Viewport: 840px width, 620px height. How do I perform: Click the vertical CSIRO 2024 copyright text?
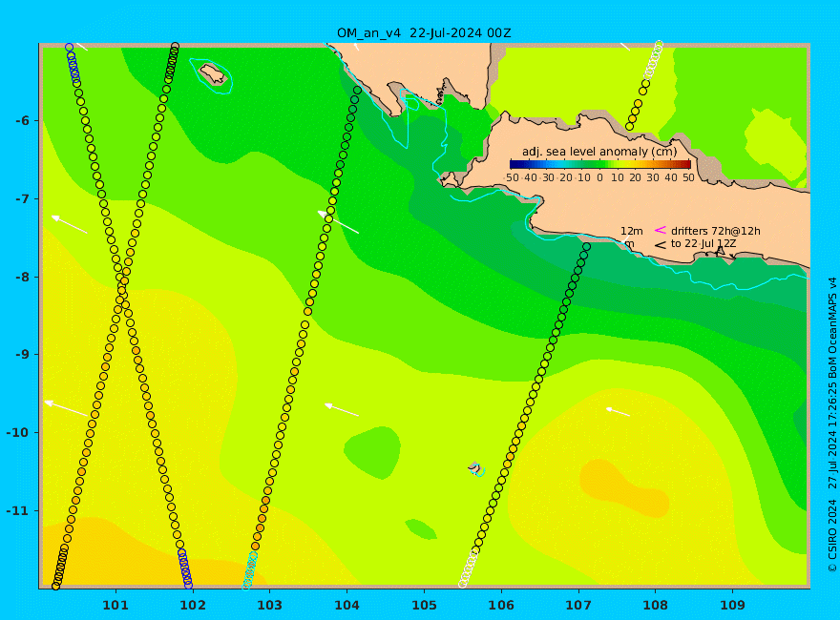click(832, 424)
